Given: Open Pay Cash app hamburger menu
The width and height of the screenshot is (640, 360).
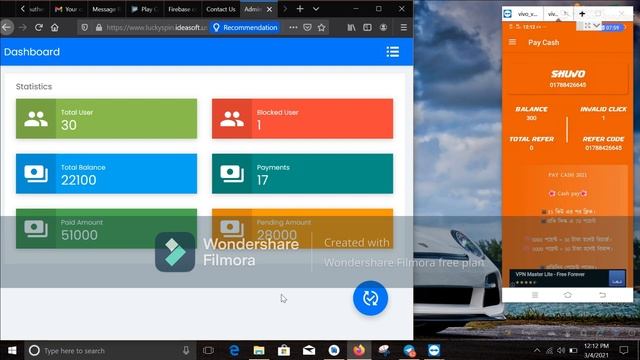Looking at the screenshot, I should point(512,42).
